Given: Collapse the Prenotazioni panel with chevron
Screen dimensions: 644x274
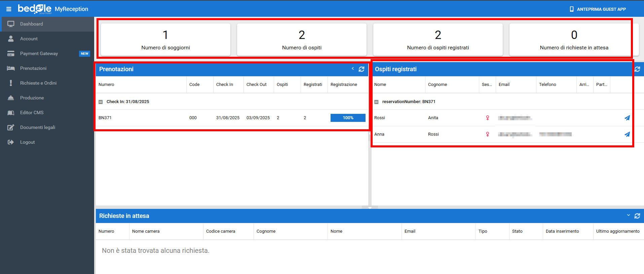Looking at the screenshot, I should click(x=353, y=69).
